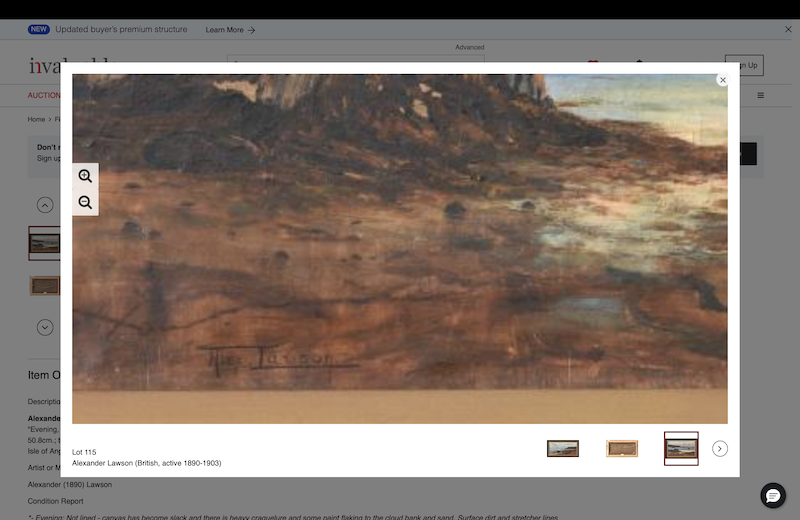Click the Advanced search link
Screen dimensions: 800x520
click(x=469, y=47)
